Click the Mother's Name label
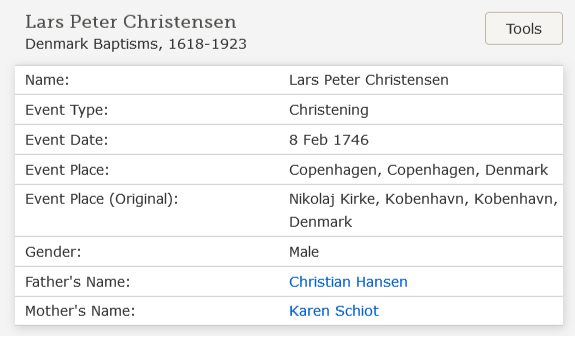Viewport: 575px width, 363px height. click(80, 311)
